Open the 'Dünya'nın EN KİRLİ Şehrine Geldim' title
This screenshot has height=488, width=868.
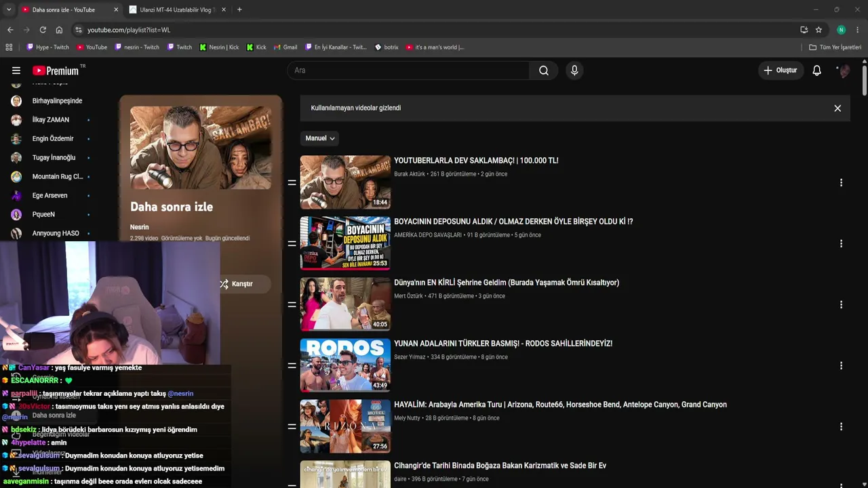[x=507, y=283]
